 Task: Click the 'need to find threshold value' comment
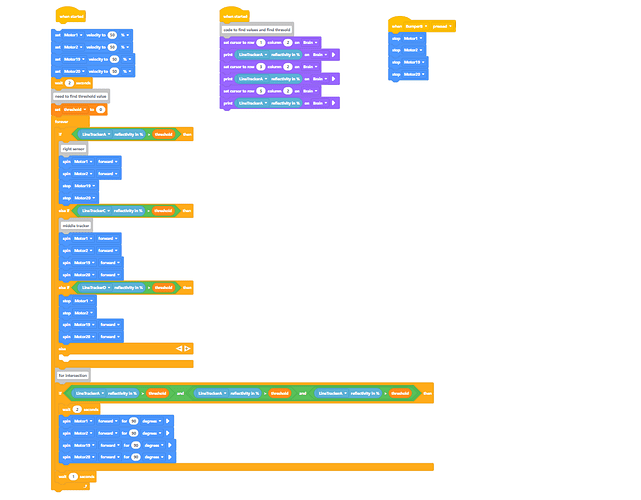click(81, 96)
